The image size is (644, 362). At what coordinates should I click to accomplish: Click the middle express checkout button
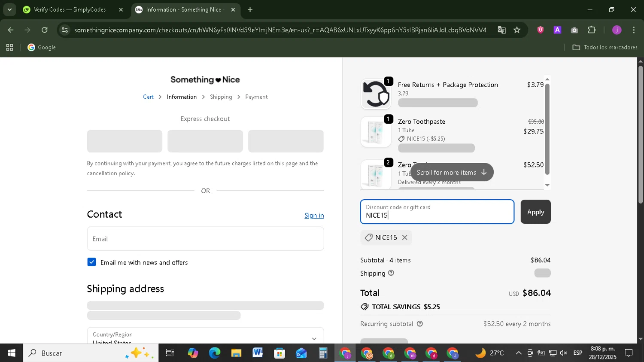[205, 141]
